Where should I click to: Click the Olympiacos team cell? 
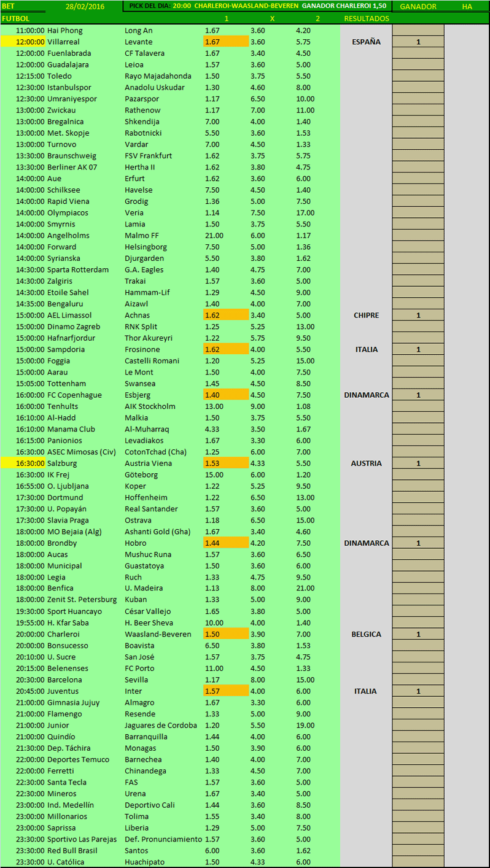click(68, 212)
